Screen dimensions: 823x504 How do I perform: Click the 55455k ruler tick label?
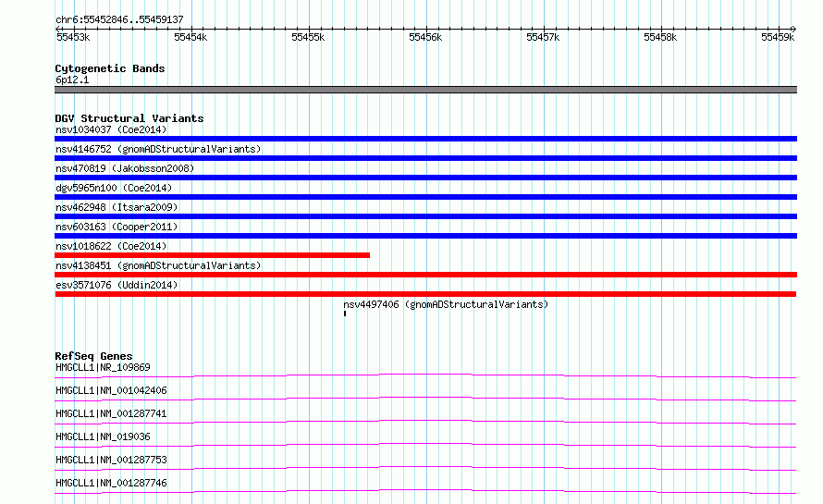click(x=308, y=37)
